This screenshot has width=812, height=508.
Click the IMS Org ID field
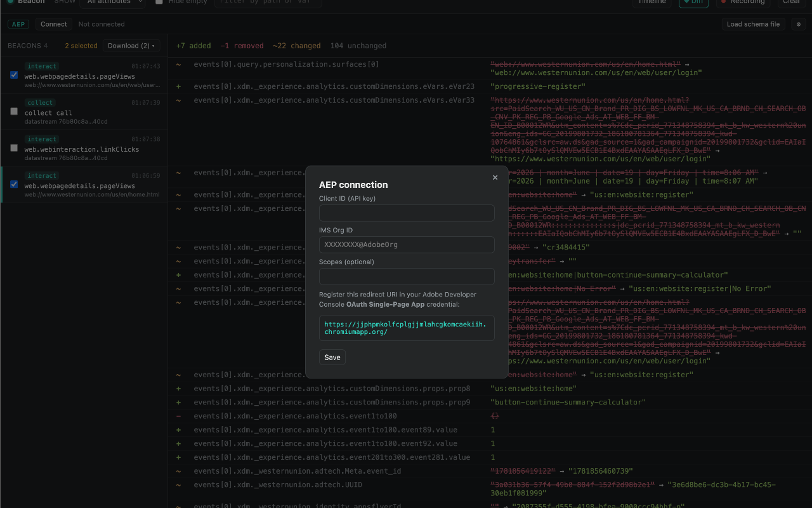pos(407,244)
